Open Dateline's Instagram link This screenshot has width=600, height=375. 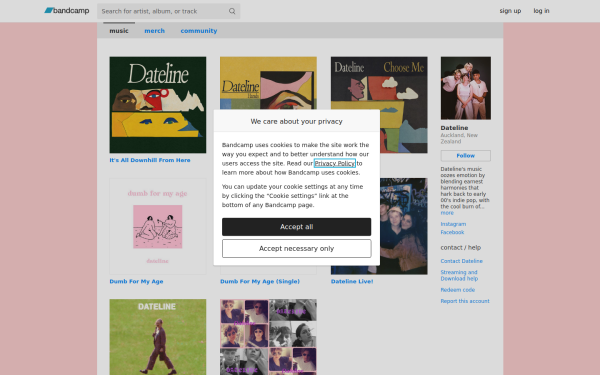[453, 224]
